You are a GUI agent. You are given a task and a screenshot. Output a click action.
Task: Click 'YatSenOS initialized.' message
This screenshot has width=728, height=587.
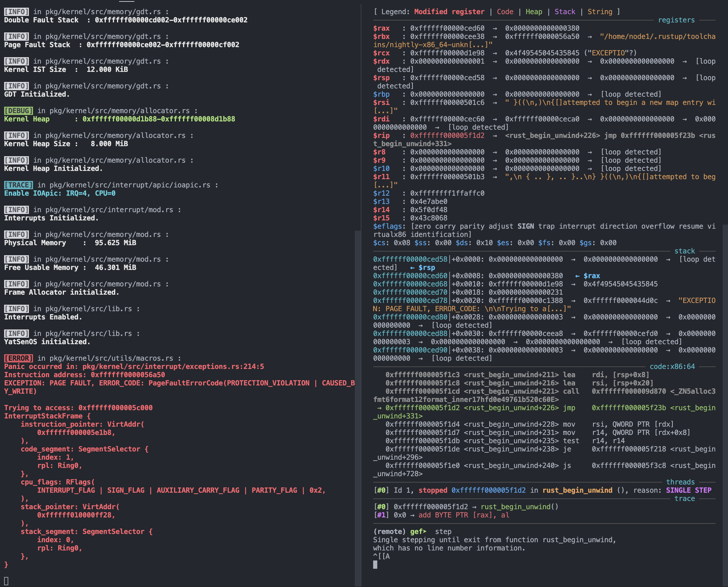point(47,342)
